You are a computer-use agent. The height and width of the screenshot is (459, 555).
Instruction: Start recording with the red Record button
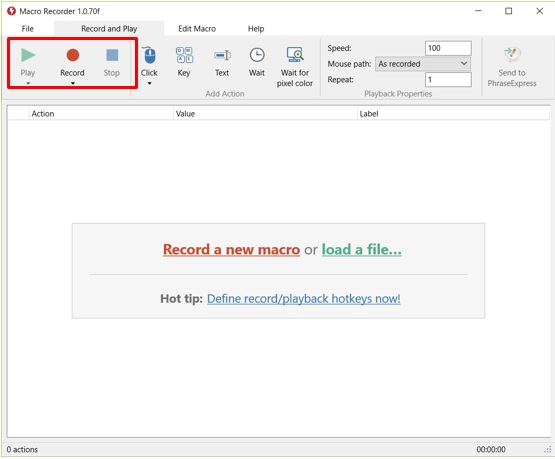(x=72, y=62)
